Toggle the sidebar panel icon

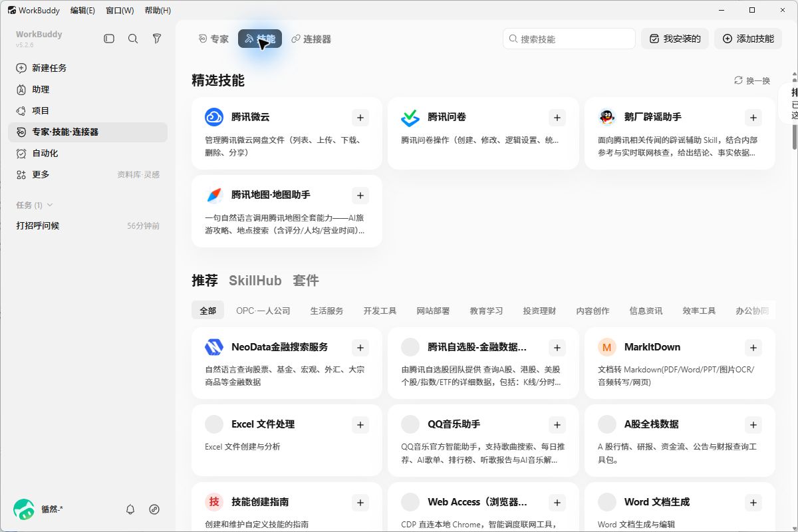109,39
